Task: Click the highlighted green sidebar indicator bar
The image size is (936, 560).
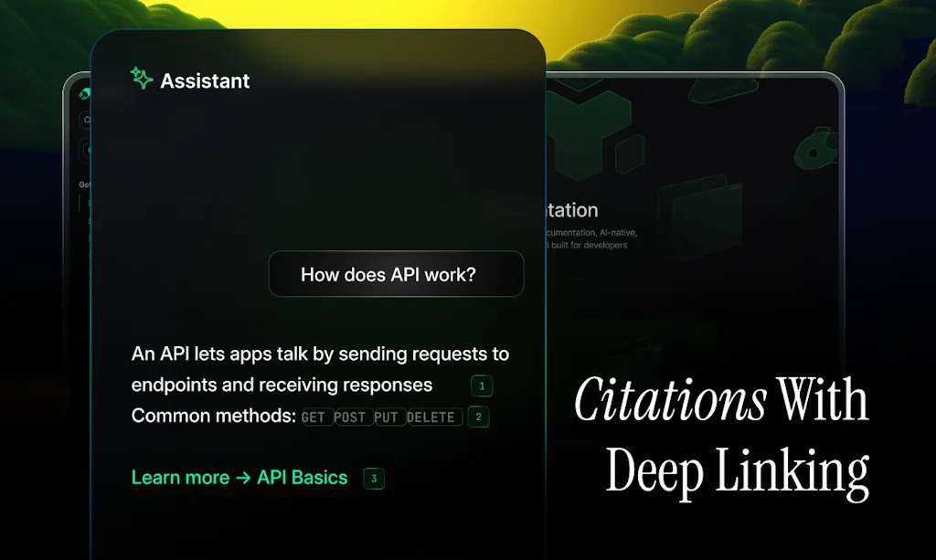Action: tap(80, 206)
